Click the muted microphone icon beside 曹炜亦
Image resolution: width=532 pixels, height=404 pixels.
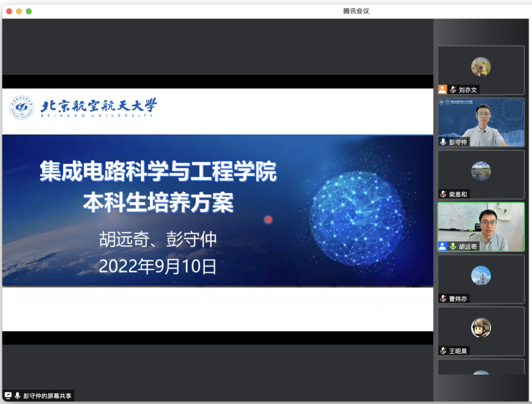tap(443, 298)
